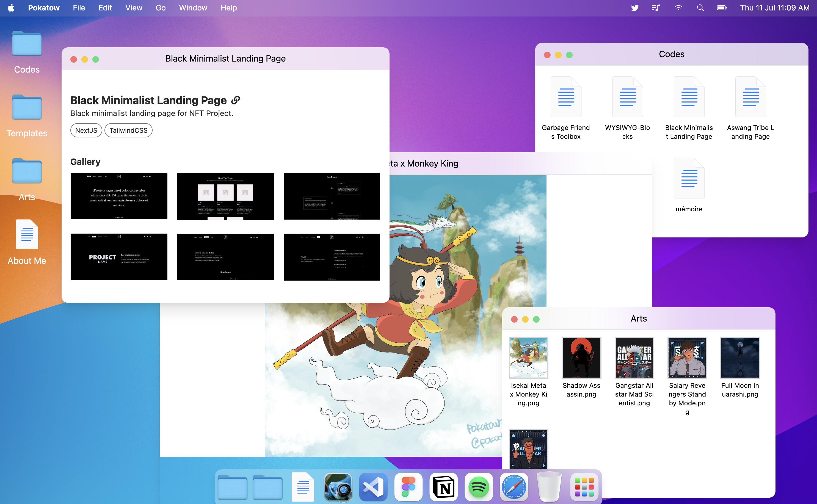The height and width of the screenshot is (504, 817).
Task: Click link icon beside Black Minimalist heading
Action: tap(236, 100)
